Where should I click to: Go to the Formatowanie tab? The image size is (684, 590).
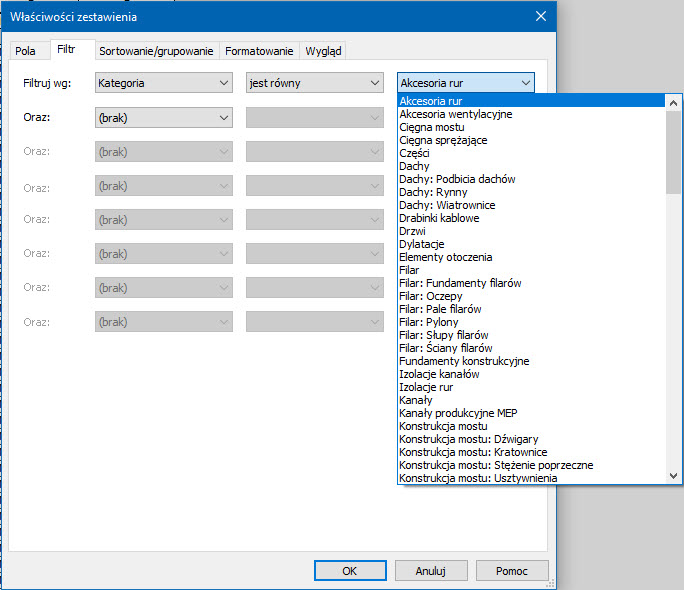pos(259,51)
